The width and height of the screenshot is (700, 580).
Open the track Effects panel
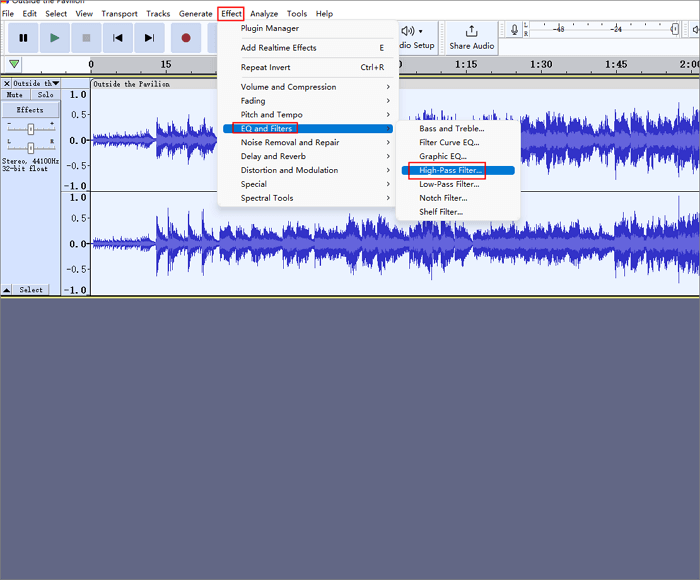coord(30,110)
